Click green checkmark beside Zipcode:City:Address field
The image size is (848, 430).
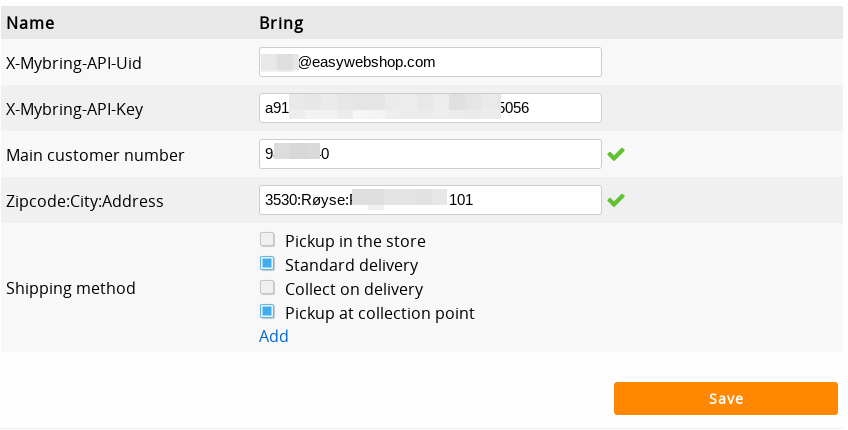[615, 200]
